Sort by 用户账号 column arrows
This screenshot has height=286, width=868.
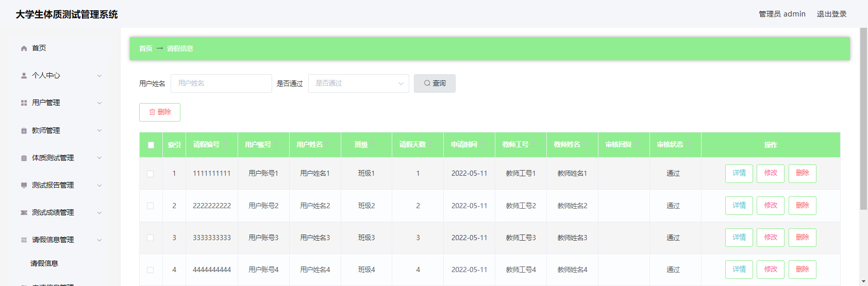coord(276,145)
